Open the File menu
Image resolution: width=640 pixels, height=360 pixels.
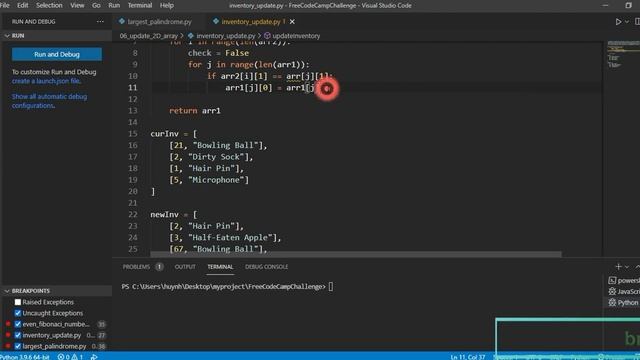[x=5, y=5]
